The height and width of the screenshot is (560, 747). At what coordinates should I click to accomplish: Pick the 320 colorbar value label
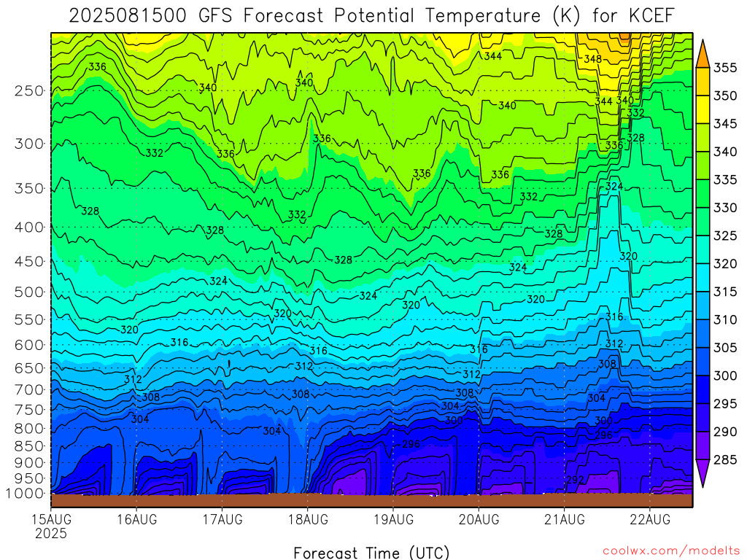tap(725, 264)
